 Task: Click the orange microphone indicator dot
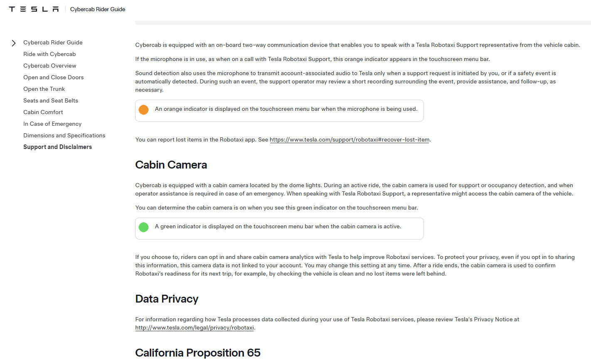click(143, 110)
